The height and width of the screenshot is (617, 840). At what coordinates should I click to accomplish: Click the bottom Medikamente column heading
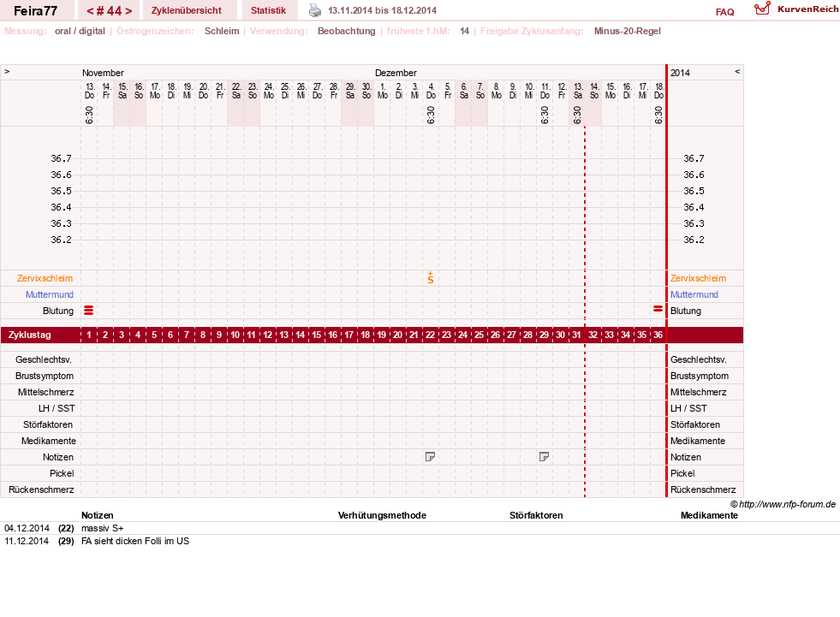709,515
